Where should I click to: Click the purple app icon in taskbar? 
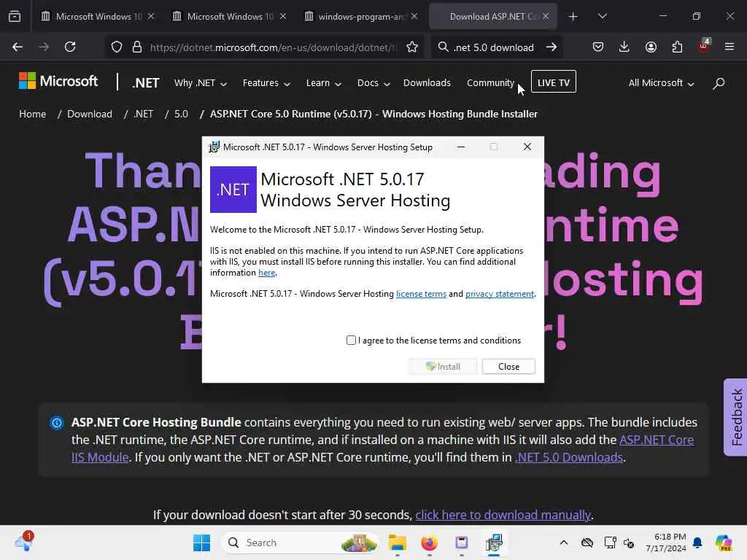(462, 542)
